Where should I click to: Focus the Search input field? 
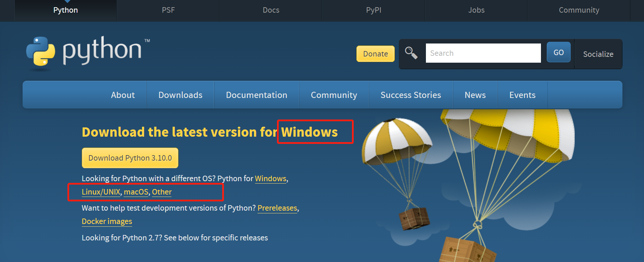[x=483, y=53]
